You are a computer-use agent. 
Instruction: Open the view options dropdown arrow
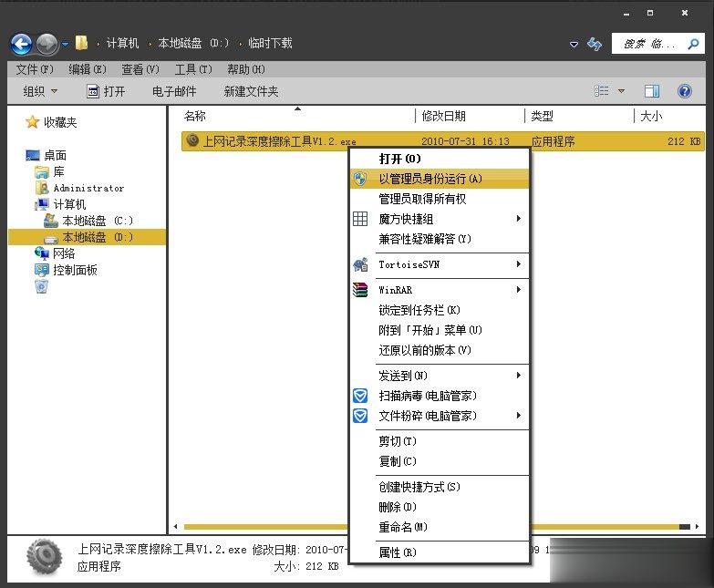(x=622, y=91)
